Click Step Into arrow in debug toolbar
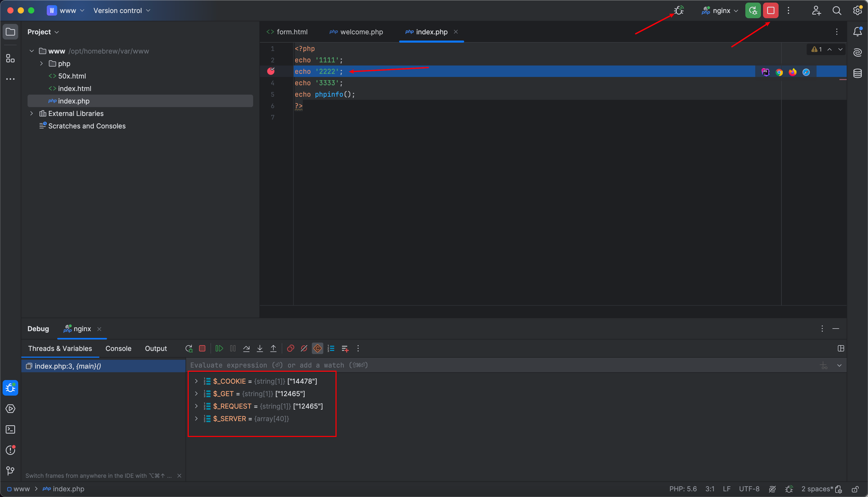 260,349
